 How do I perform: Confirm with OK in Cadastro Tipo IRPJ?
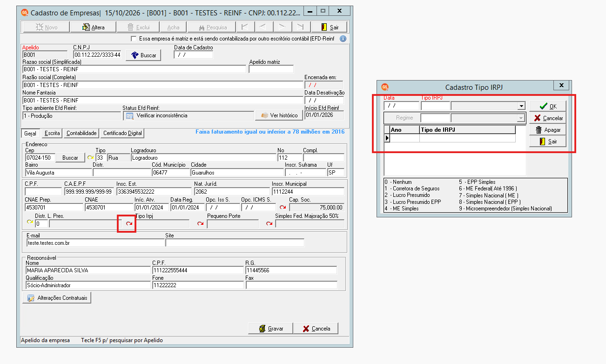coord(548,106)
